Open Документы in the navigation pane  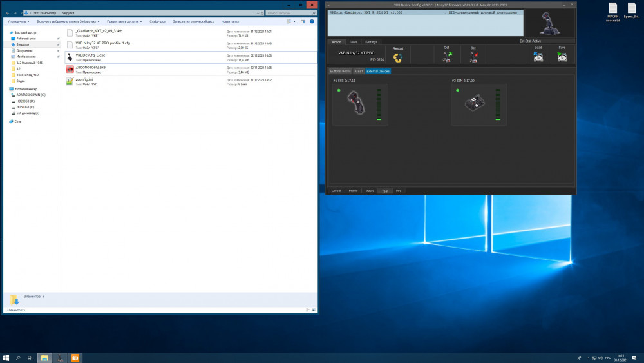pyautogui.click(x=24, y=50)
